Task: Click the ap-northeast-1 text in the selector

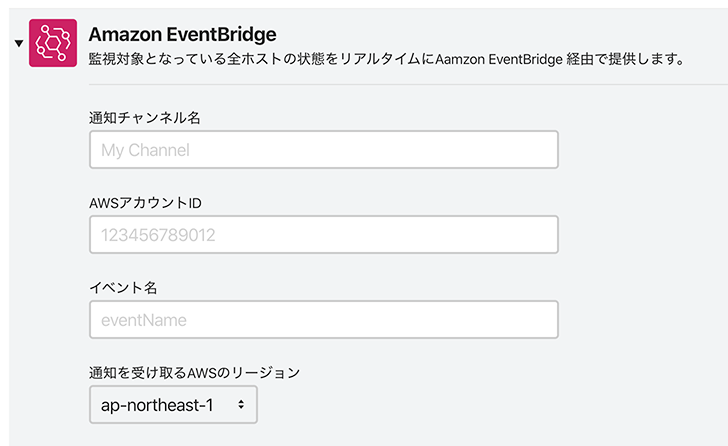Action: click(x=157, y=405)
